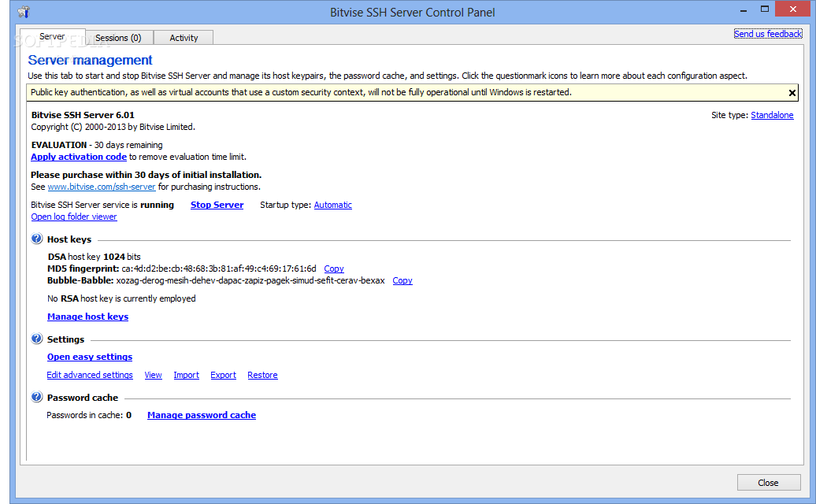Click Manage host keys
This screenshot has width=816, height=504.
click(88, 317)
